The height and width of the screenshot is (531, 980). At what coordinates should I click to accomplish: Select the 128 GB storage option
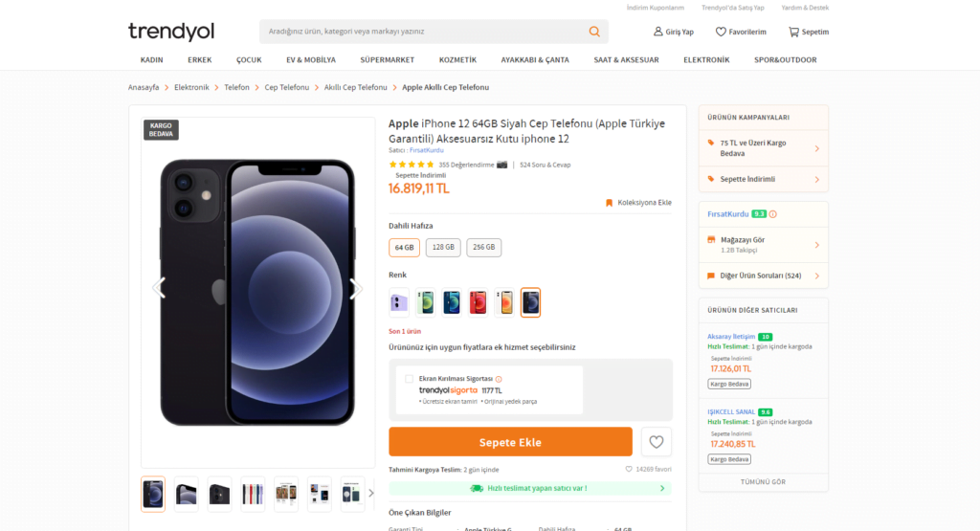coord(443,248)
